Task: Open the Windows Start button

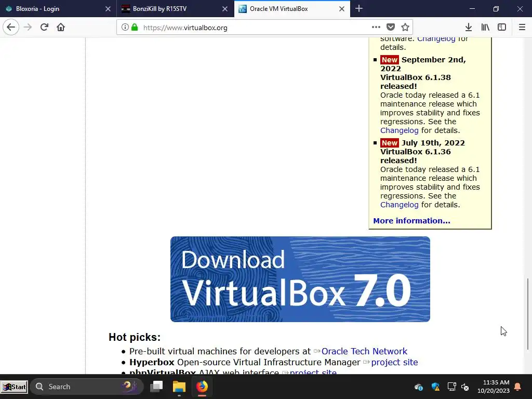Action: (x=14, y=387)
